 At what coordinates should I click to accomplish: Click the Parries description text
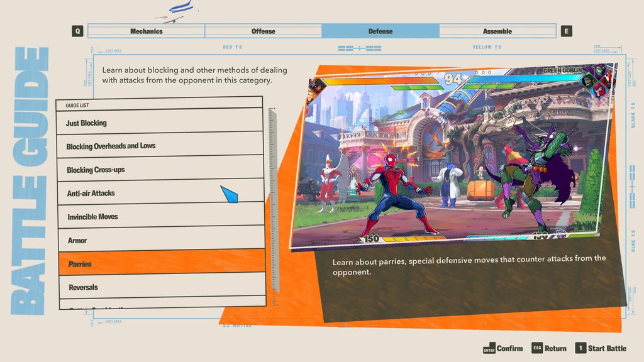[x=469, y=265]
